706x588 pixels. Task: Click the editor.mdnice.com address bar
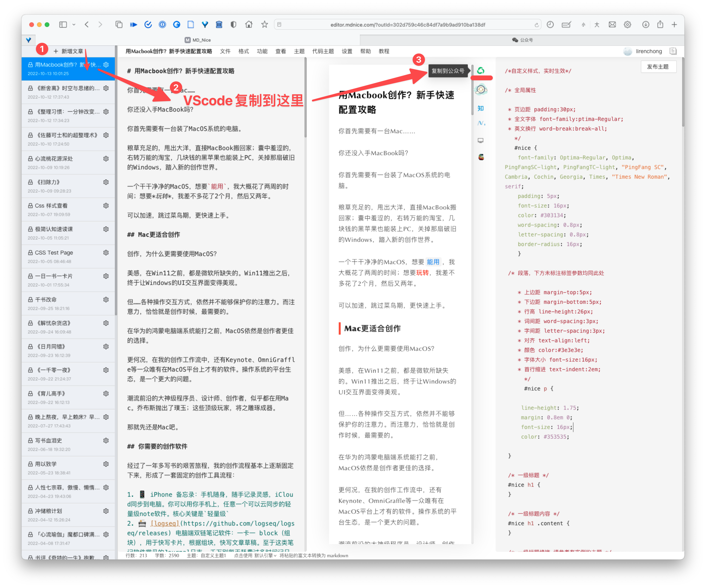tap(408, 24)
